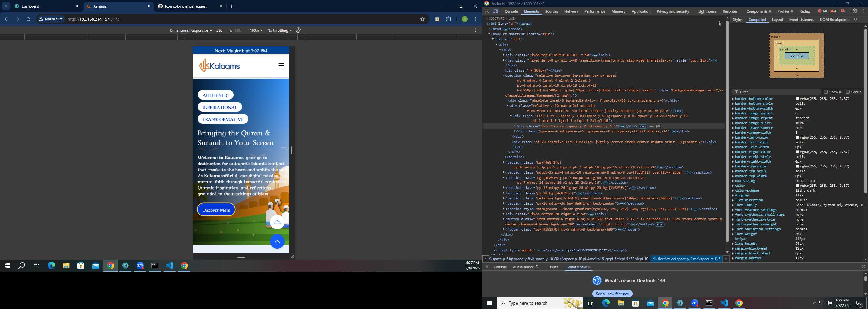Expand the head element in DOM tree
This screenshot has width=868, height=309.
tap(489, 29)
